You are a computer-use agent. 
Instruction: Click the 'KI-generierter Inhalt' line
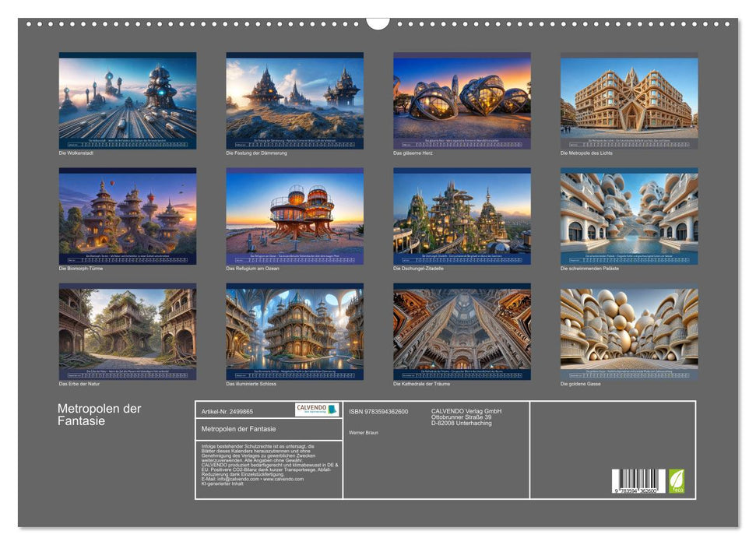pyautogui.click(x=222, y=483)
